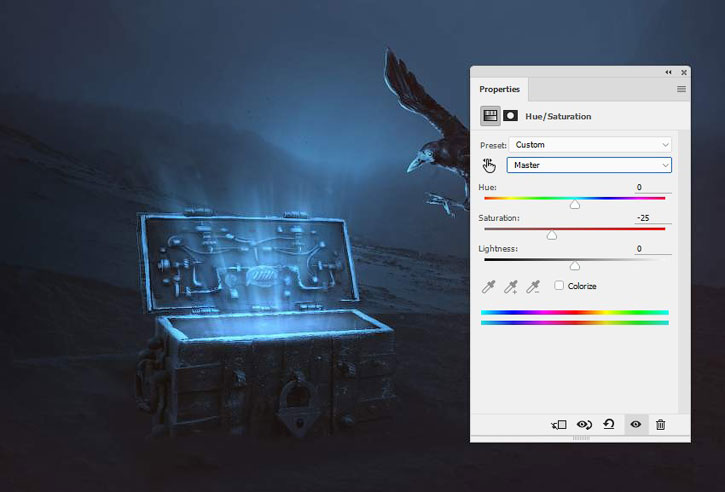Reset adjustment to defaults
This screenshot has height=492, width=725.
[x=609, y=424]
